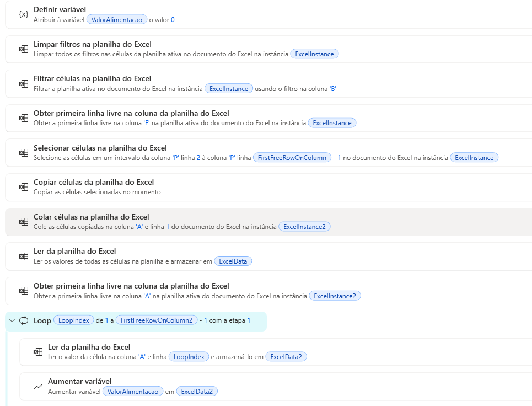Click the value 0 in Definir variável
The image size is (532, 406).
(x=173, y=20)
